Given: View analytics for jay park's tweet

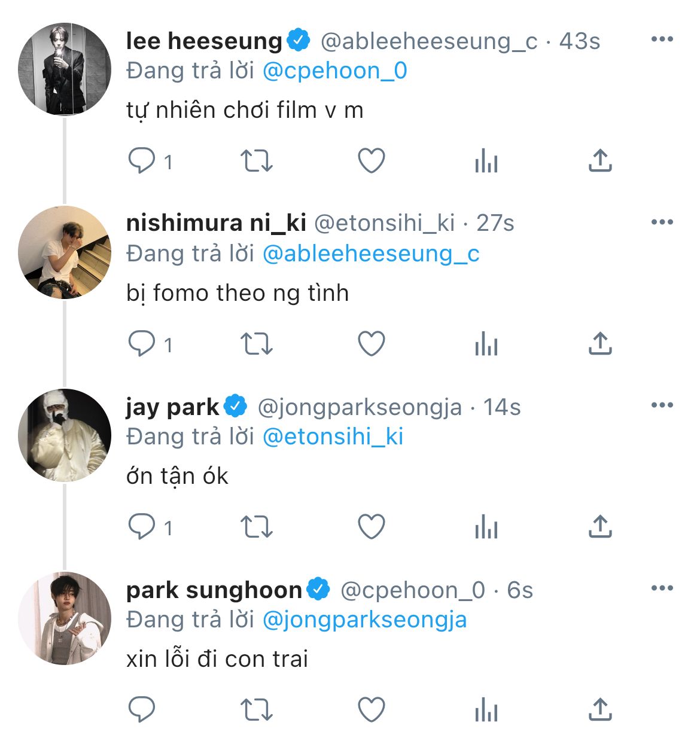Looking at the screenshot, I should pyautogui.click(x=486, y=527).
